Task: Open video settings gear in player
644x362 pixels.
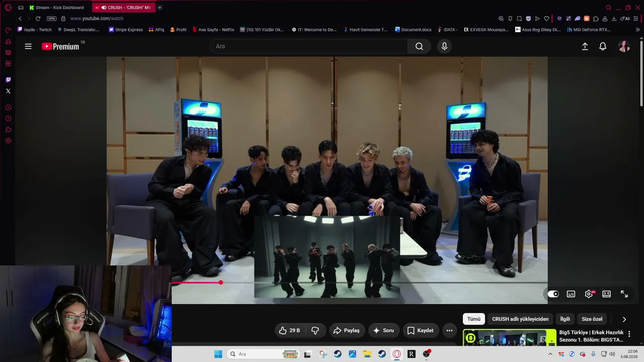Action: click(x=589, y=294)
